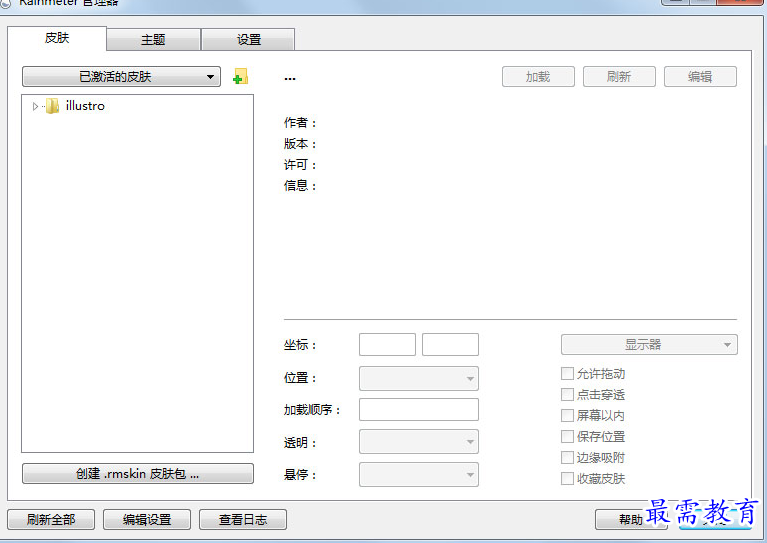Switch to the 主题 tab
The width and height of the screenshot is (767, 543).
tap(153, 40)
